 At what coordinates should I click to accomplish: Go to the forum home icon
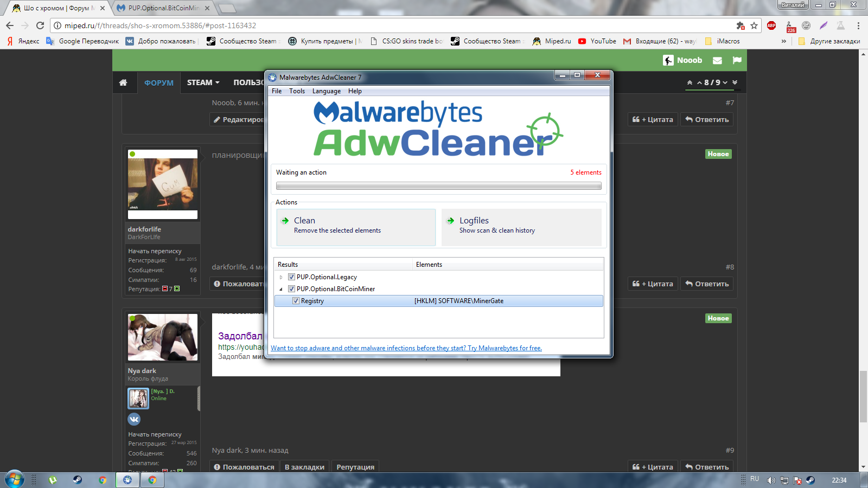(x=123, y=82)
